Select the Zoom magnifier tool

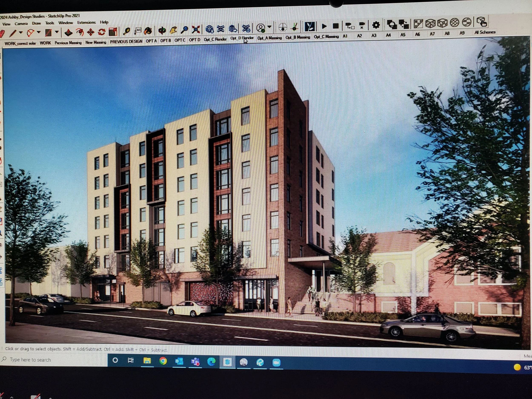pos(184,30)
